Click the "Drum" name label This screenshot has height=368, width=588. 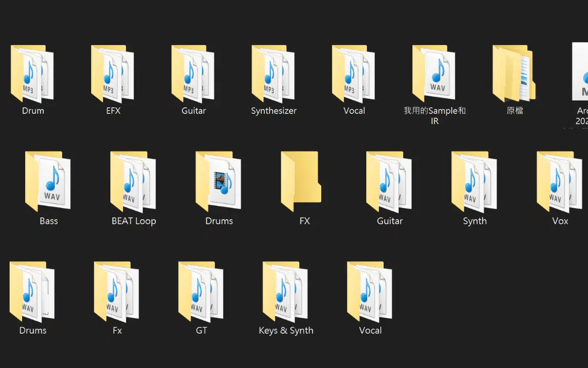33,111
